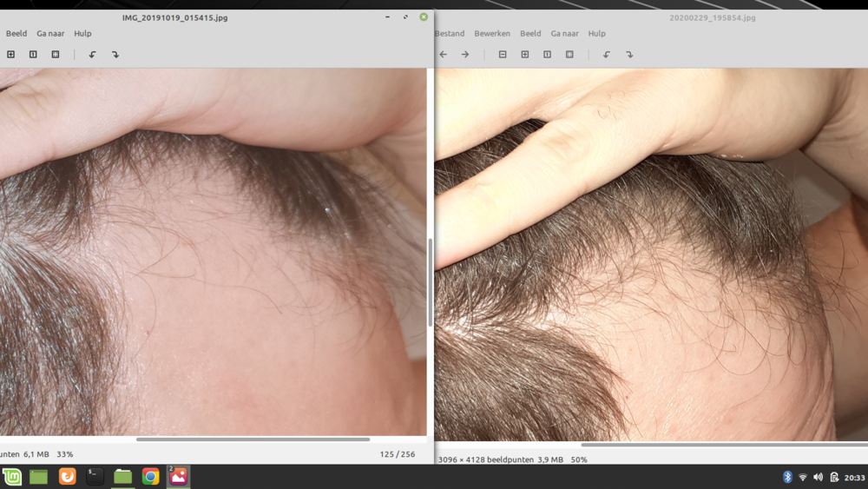Viewport: 868px width, 489px height.
Task: Show 20200229_195854 image at normal size
Action: pos(547,55)
